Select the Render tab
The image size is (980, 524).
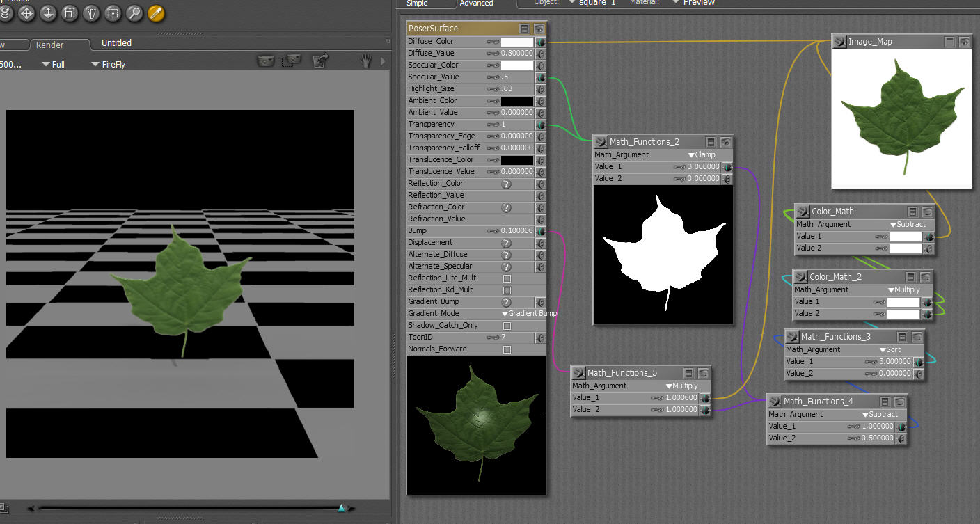tap(50, 45)
